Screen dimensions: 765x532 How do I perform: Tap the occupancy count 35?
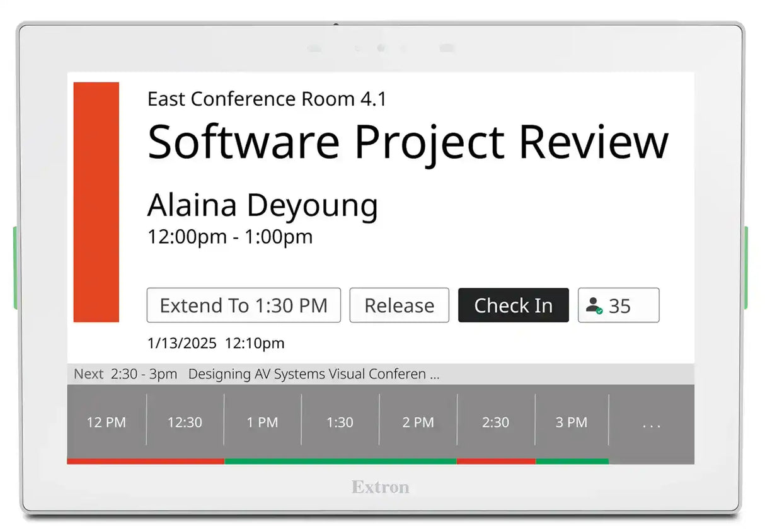(x=619, y=306)
